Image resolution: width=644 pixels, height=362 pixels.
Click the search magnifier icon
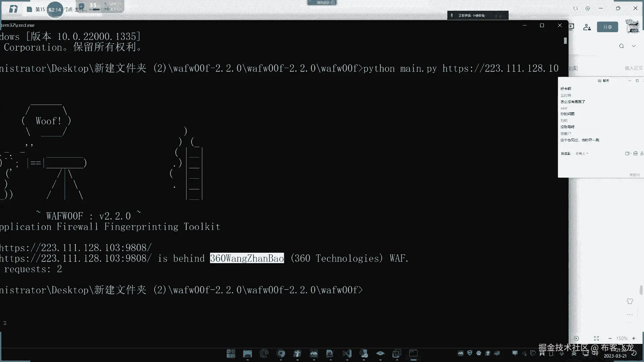(x=622, y=46)
